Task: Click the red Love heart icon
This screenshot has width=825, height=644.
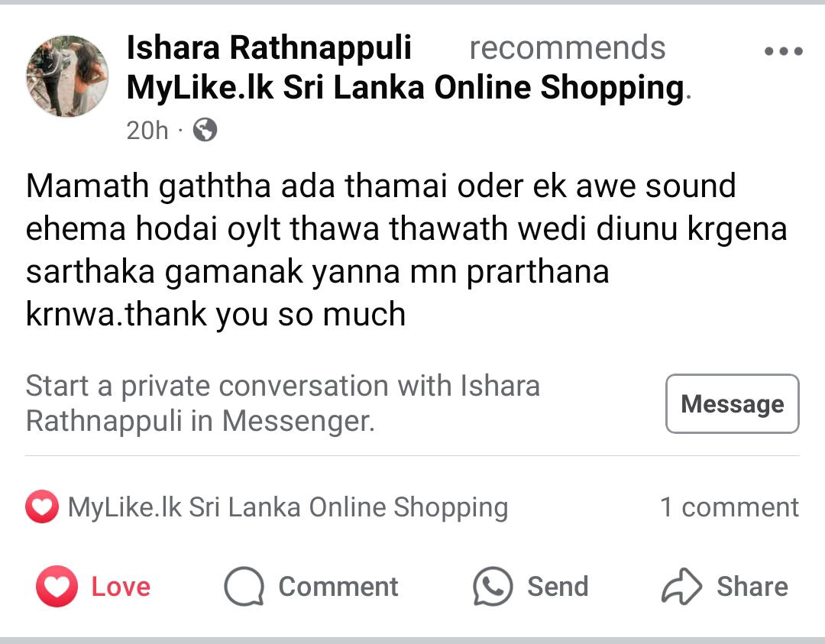Action: pyautogui.click(x=57, y=587)
